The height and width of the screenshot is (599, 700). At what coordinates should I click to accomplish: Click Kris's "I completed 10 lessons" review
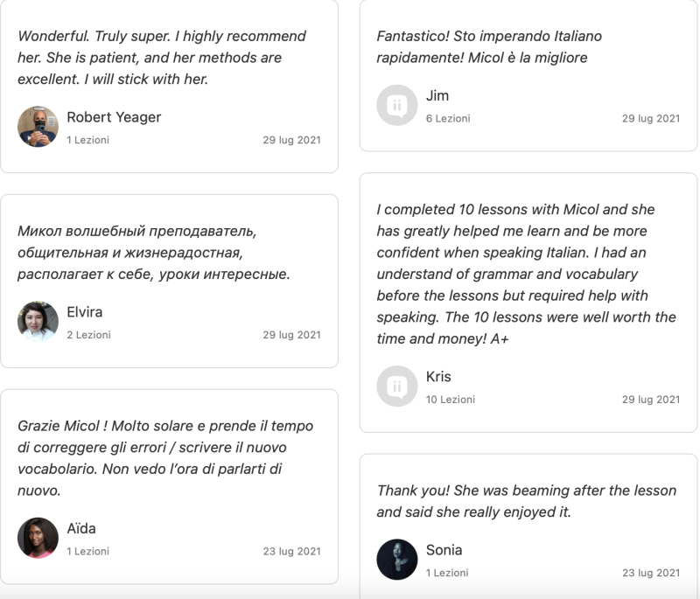(525, 274)
